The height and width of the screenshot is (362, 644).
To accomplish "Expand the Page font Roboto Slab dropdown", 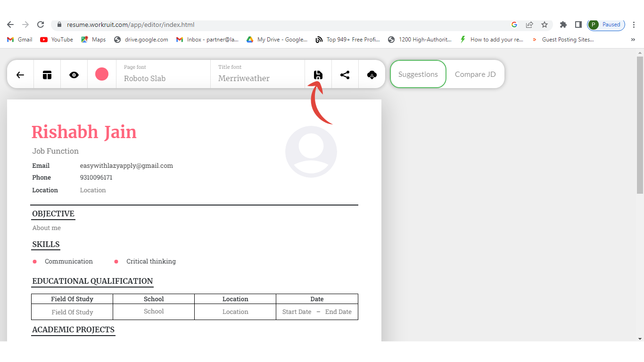I will [x=163, y=74].
